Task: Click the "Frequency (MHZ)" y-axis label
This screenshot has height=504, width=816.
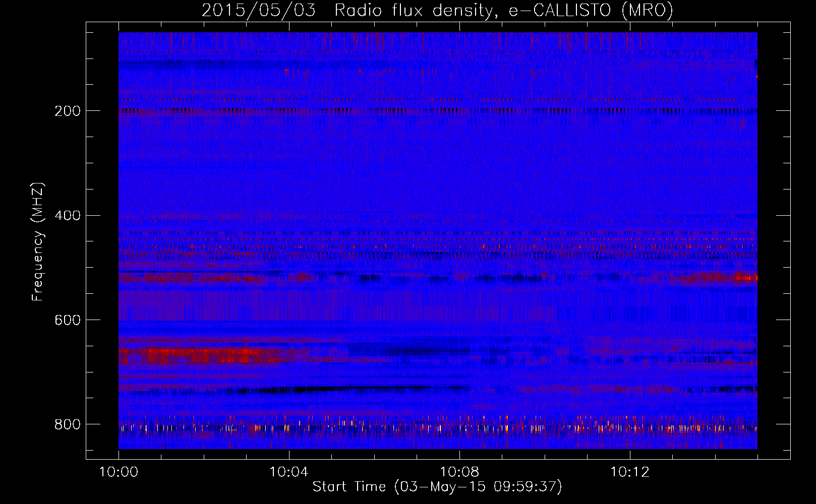Action: click(38, 241)
